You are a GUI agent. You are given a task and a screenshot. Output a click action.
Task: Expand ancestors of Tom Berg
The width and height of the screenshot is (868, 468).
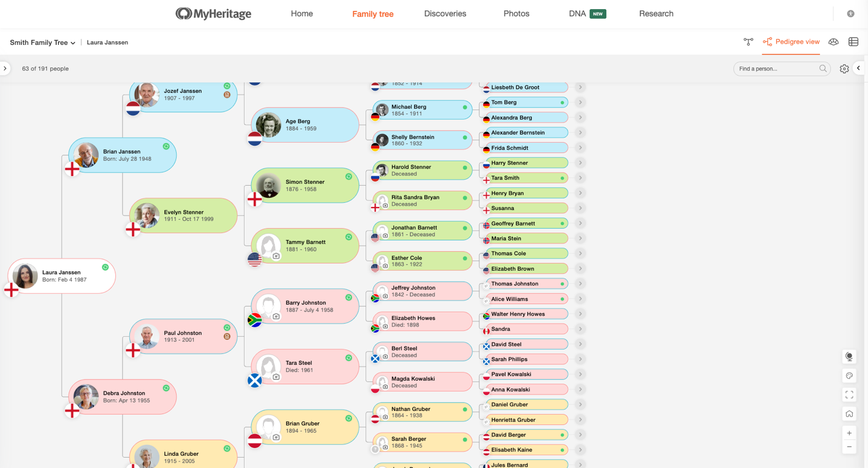coord(580,103)
